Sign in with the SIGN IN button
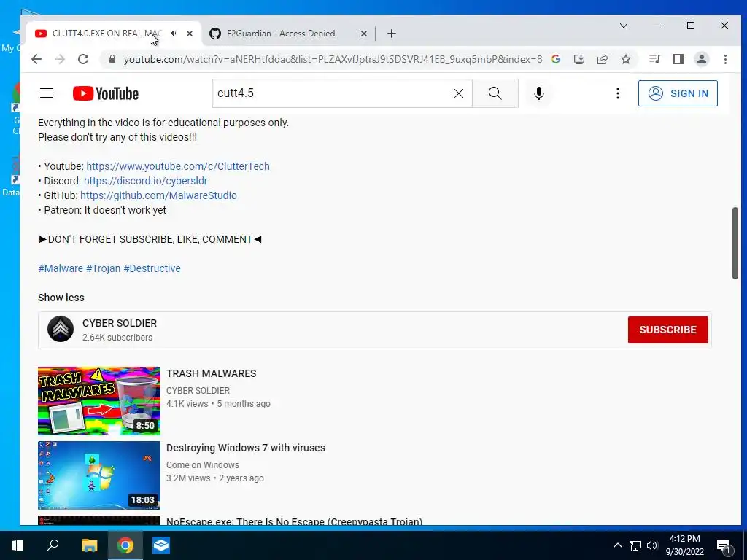The height and width of the screenshot is (560, 747). click(678, 93)
